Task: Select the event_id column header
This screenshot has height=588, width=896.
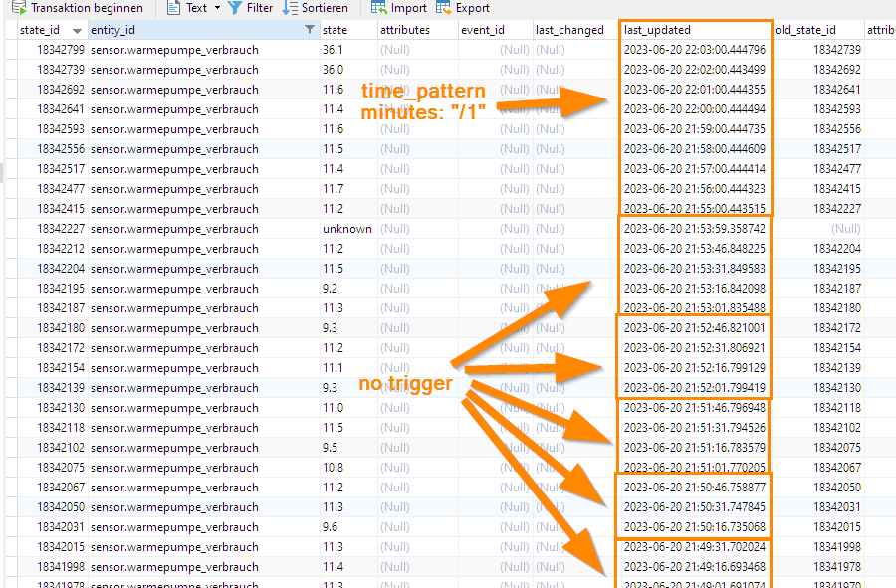Action: coord(495,30)
